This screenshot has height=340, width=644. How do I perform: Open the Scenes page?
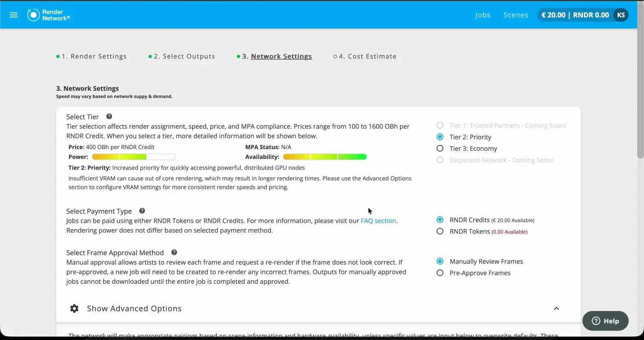pos(515,15)
